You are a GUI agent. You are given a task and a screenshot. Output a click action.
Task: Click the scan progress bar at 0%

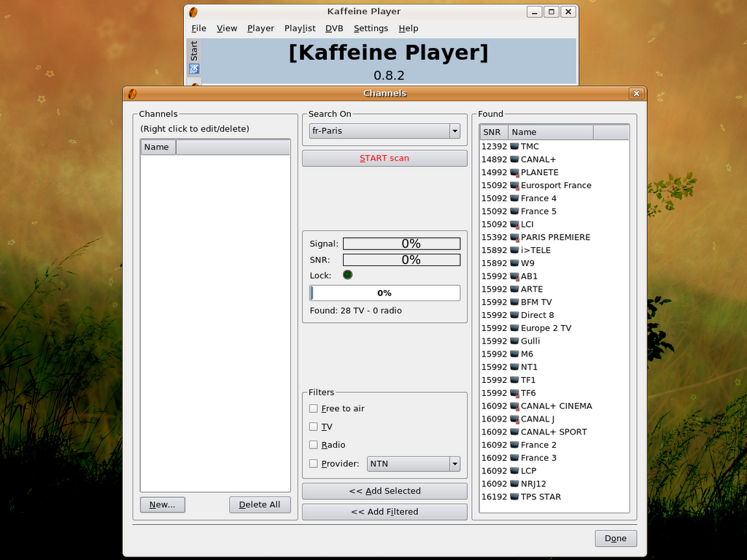click(384, 293)
